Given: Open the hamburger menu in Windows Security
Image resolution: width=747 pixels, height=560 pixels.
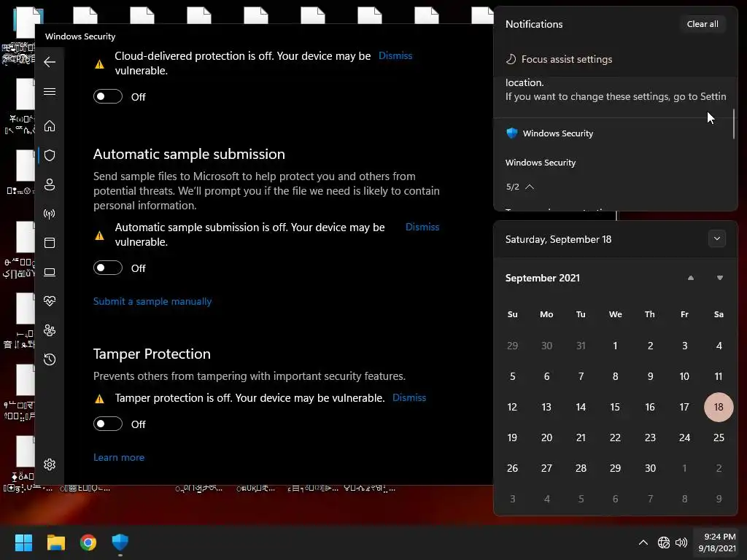Looking at the screenshot, I should pos(50,91).
